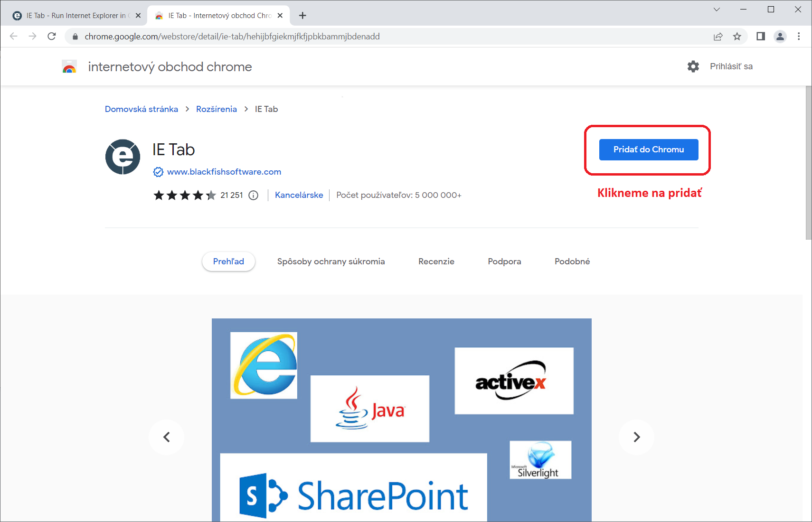Click the 'Počet používateľov: 5 000 000+' text
812x522 pixels.
point(399,195)
